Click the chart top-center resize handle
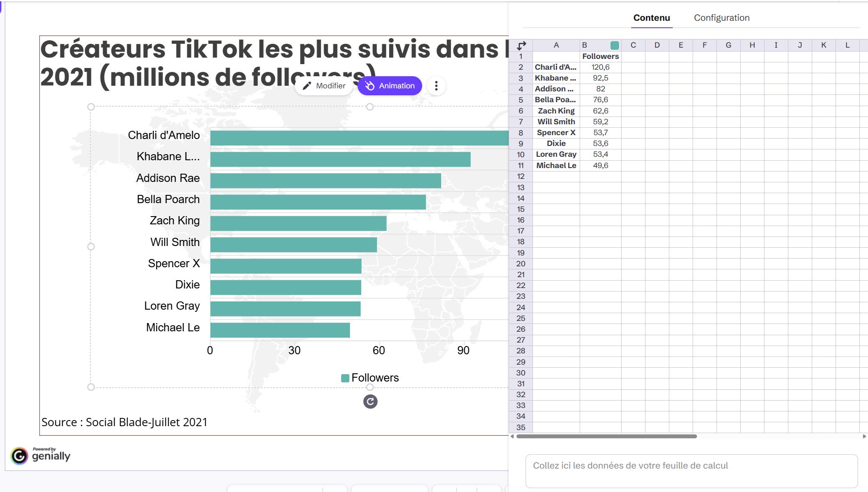 (x=370, y=107)
